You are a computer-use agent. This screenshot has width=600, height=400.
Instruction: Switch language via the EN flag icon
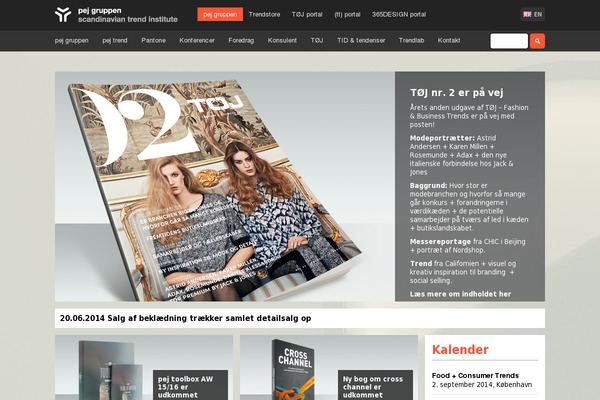click(532, 15)
